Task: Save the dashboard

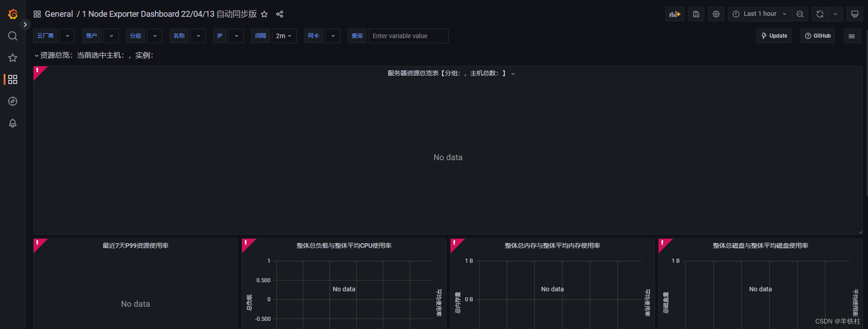Action: click(696, 14)
